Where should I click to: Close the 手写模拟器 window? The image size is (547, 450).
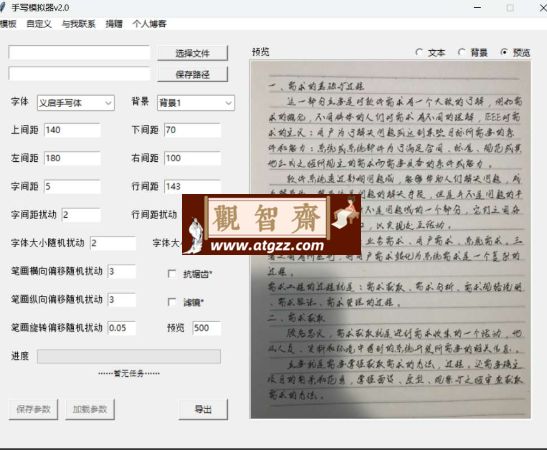543,7
